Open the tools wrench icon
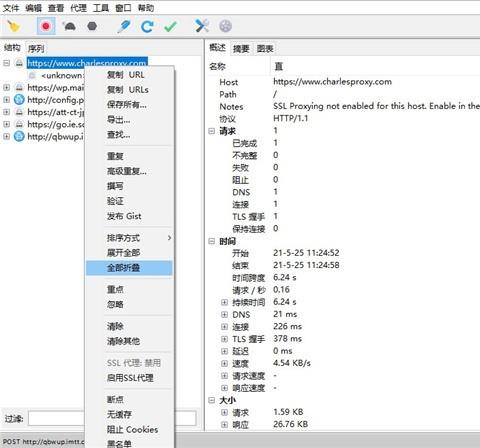 pyautogui.click(x=202, y=26)
